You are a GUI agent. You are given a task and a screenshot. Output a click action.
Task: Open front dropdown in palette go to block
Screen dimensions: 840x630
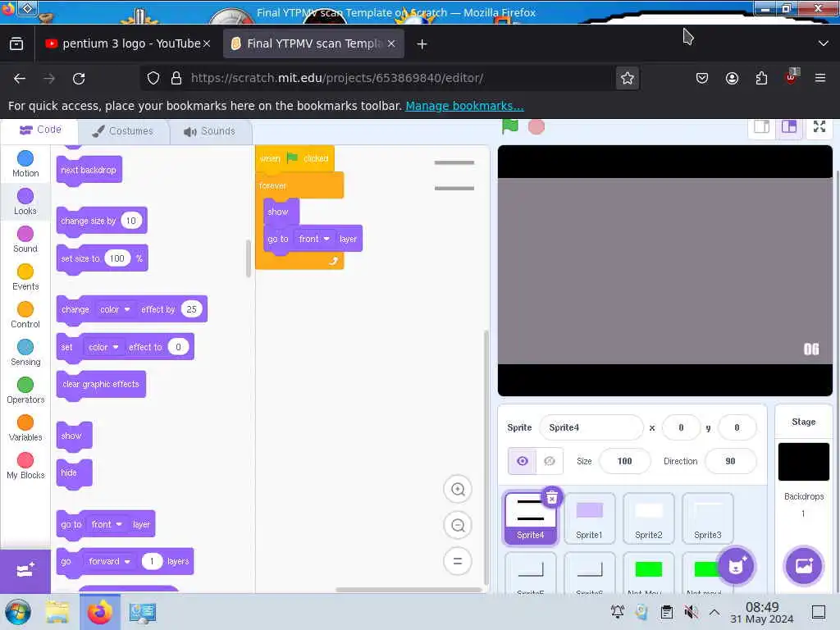[x=107, y=524]
